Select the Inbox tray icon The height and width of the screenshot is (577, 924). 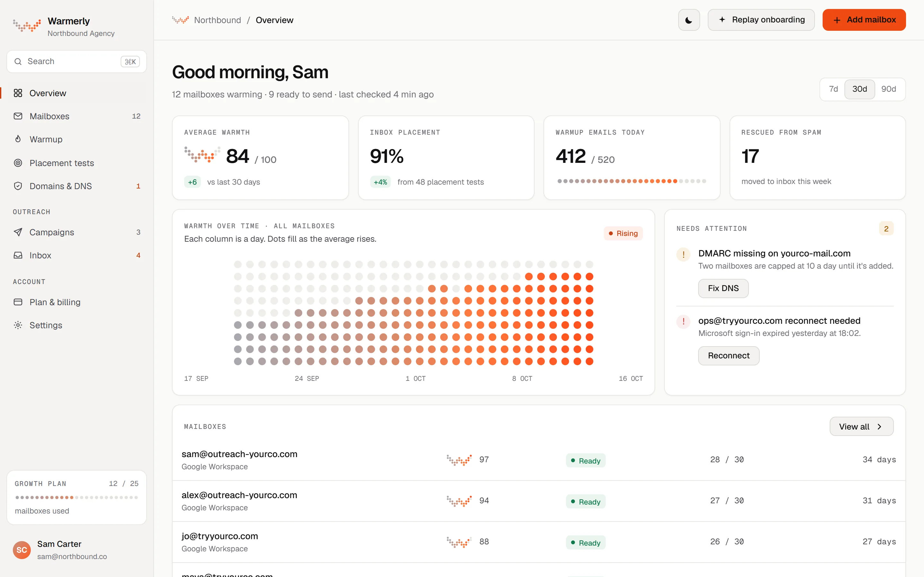point(18,255)
